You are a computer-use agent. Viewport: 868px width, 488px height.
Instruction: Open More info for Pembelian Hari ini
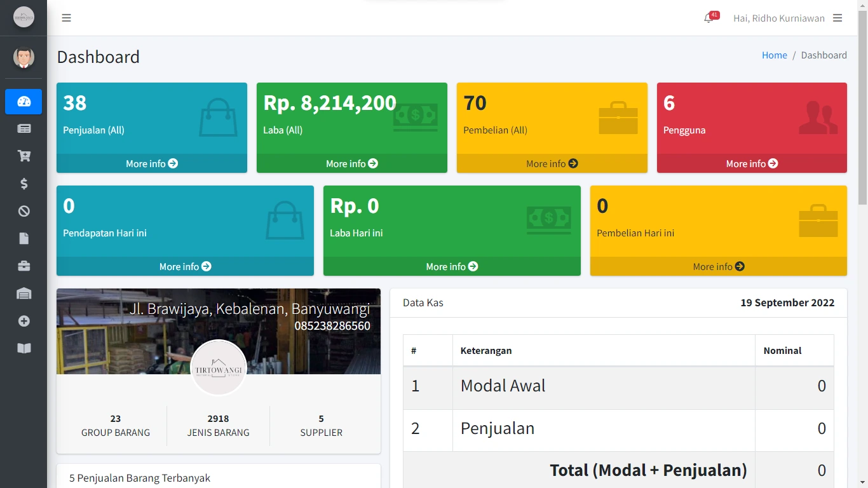pyautogui.click(x=718, y=266)
